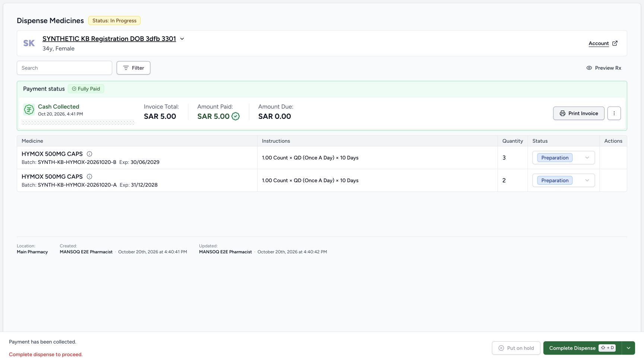Click the Print Invoice button
The height and width of the screenshot is (364, 644).
click(x=579, y=113)
